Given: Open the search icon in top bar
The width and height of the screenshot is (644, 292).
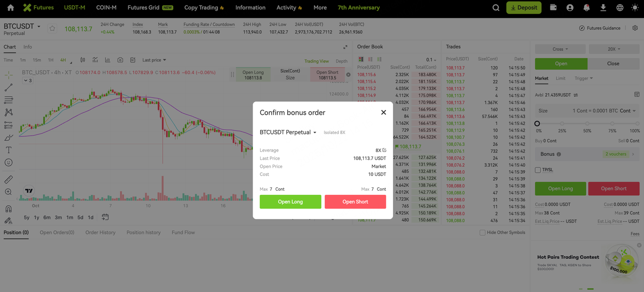Looking at the screenshot, I should pyautogui.click(x=496, y=8).
